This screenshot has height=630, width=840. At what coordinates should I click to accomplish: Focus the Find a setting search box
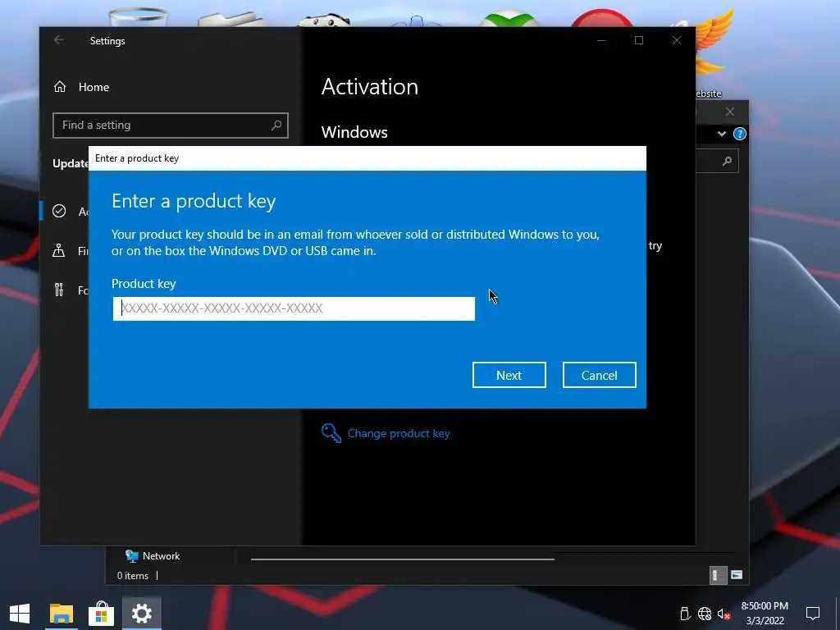tap(171, 126)
